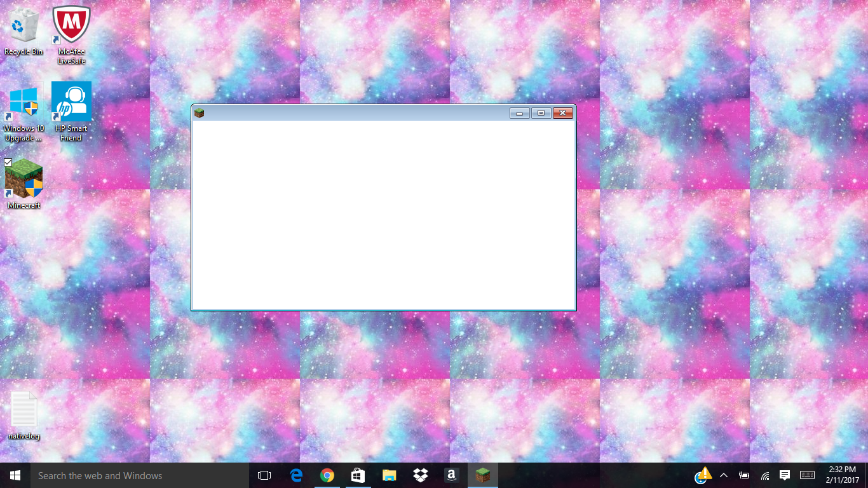This screenshot has width=868, height=488.
Task: Launch Google Chrome from the taskbar
Action: click(x=327, y=475)
